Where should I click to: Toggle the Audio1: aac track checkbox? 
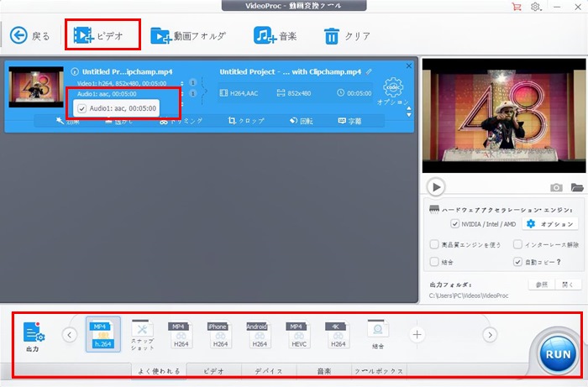pos(81,109)
